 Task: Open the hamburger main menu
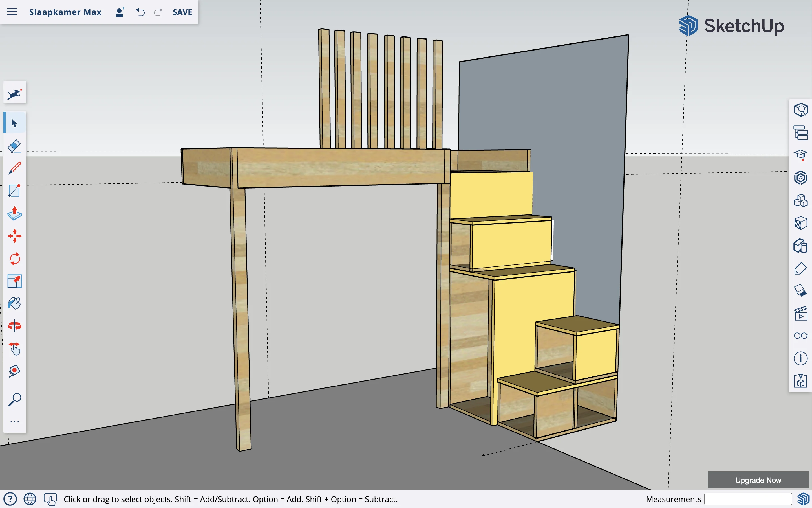pos(12,12)
